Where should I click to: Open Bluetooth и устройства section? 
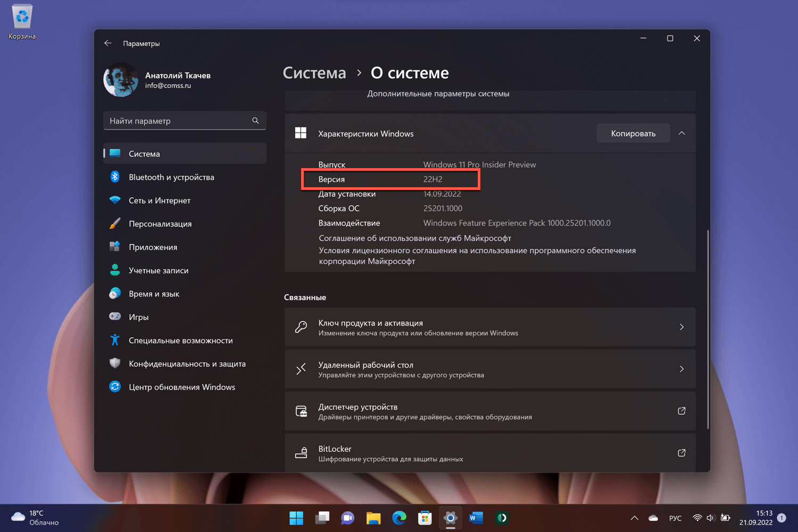tap(171, 177)
